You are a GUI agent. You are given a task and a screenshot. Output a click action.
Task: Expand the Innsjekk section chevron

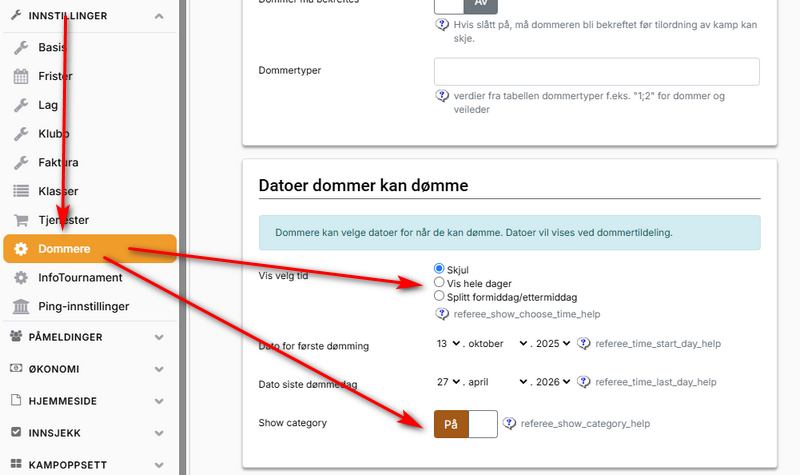coord(159,433)
